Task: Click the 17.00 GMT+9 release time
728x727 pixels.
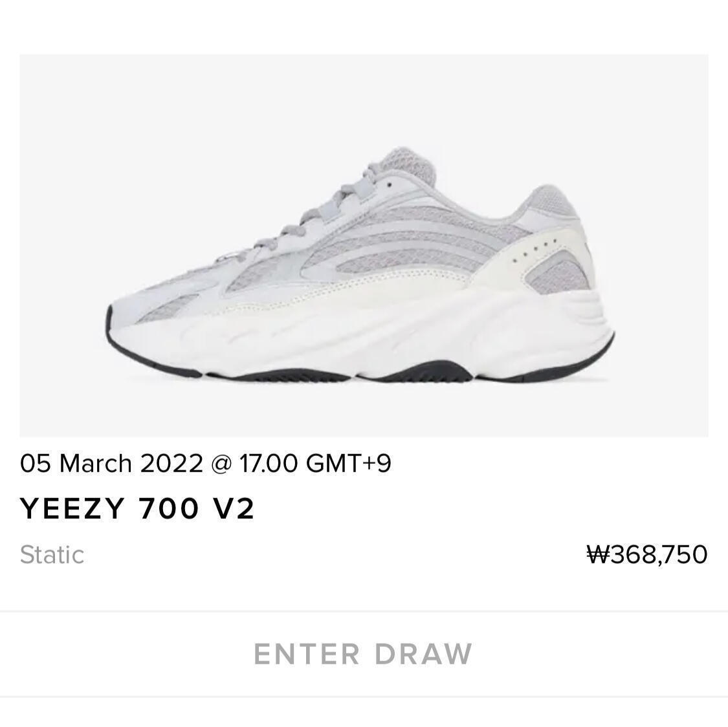Action: pos(315,464)
